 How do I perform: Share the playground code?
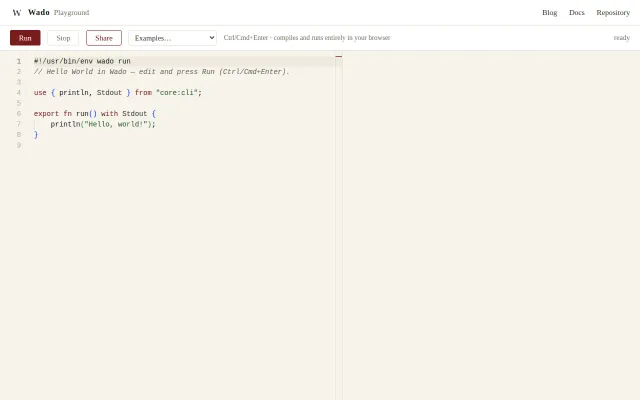pyautogui.click(x=104, y=38)
